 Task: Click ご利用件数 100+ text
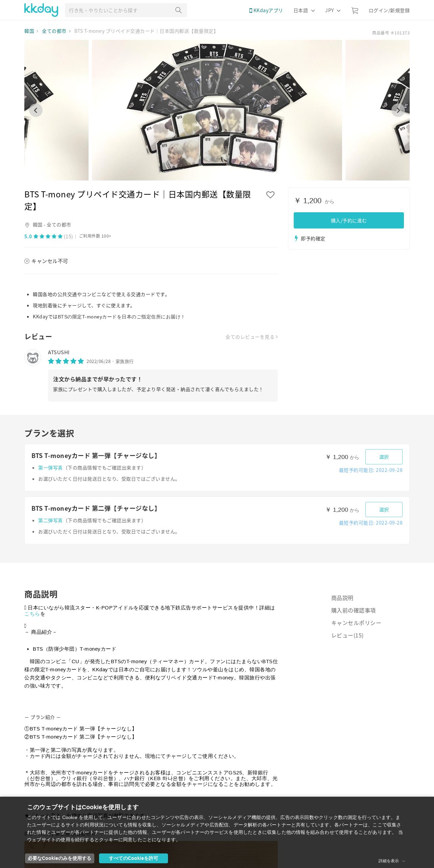coord(95,236)
